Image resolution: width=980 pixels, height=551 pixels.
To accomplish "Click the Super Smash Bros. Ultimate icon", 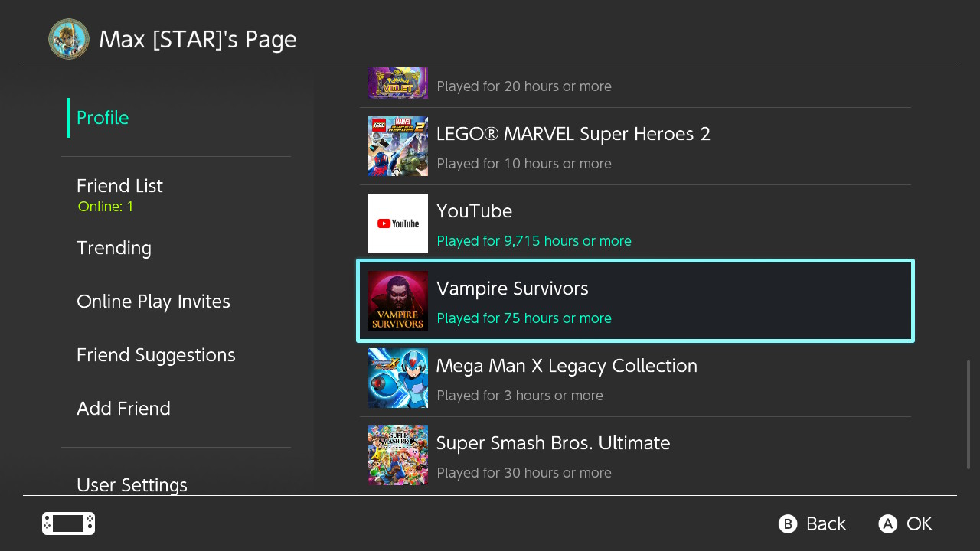I will point(398,455).
